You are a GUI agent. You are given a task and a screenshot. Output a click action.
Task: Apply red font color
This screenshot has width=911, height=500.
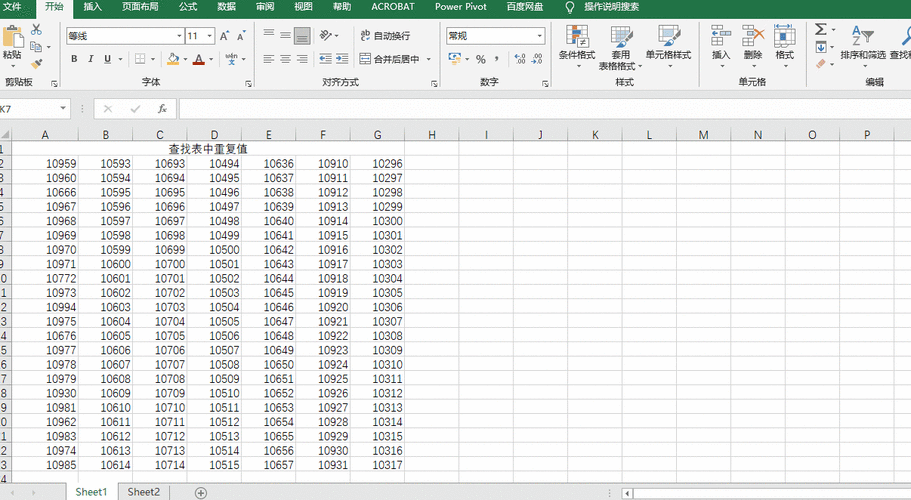tap(199, 59)
